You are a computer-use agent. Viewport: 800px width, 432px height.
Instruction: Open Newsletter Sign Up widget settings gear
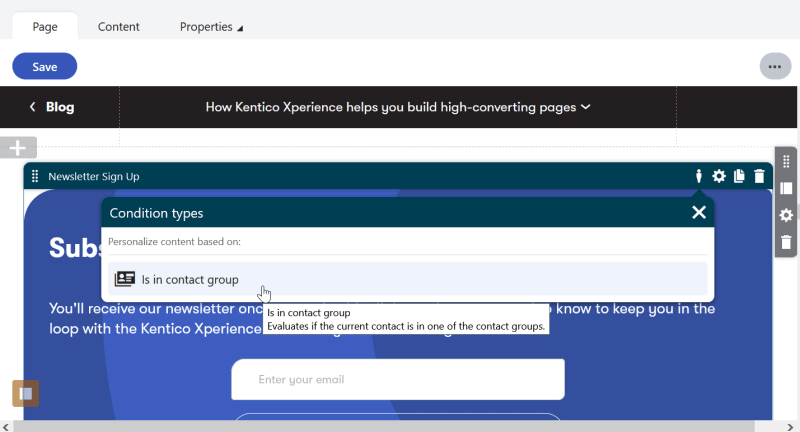click(x=719, y=176)
